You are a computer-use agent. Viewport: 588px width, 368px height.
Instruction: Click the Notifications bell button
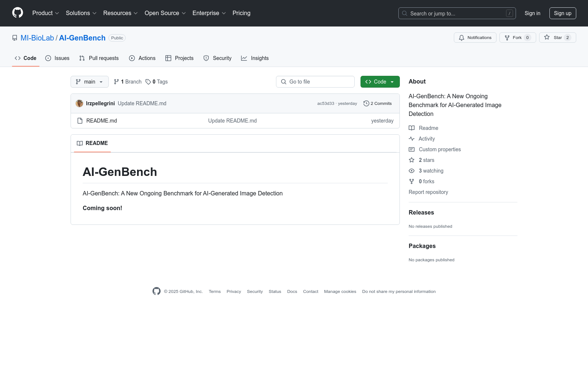point(475,38)
